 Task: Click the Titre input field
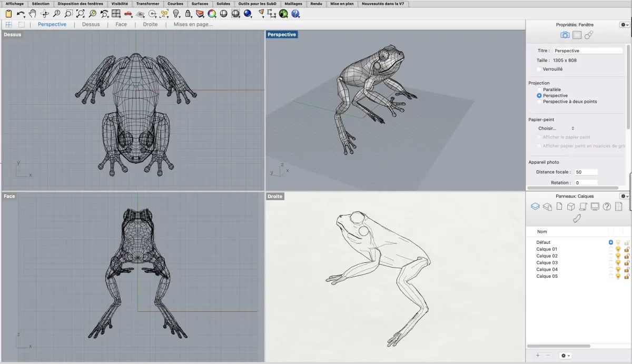click(x=588, y=51)
